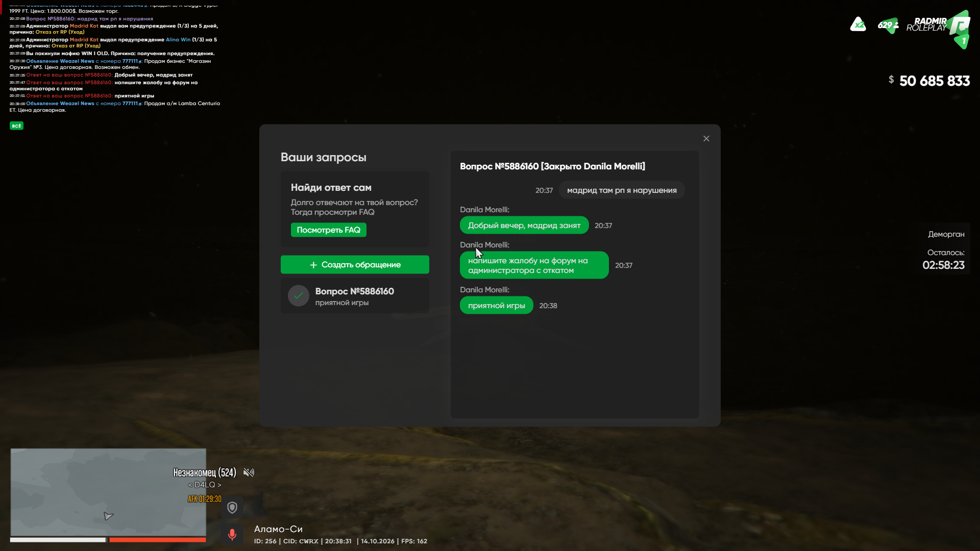Click the Radmir Roleplay logo

[x=938, y=28]
